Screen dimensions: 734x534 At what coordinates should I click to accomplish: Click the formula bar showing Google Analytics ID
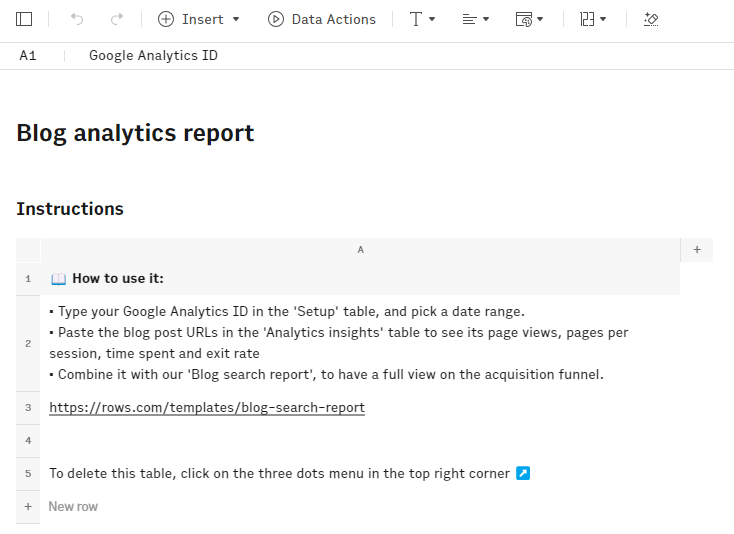click(153, 56)
